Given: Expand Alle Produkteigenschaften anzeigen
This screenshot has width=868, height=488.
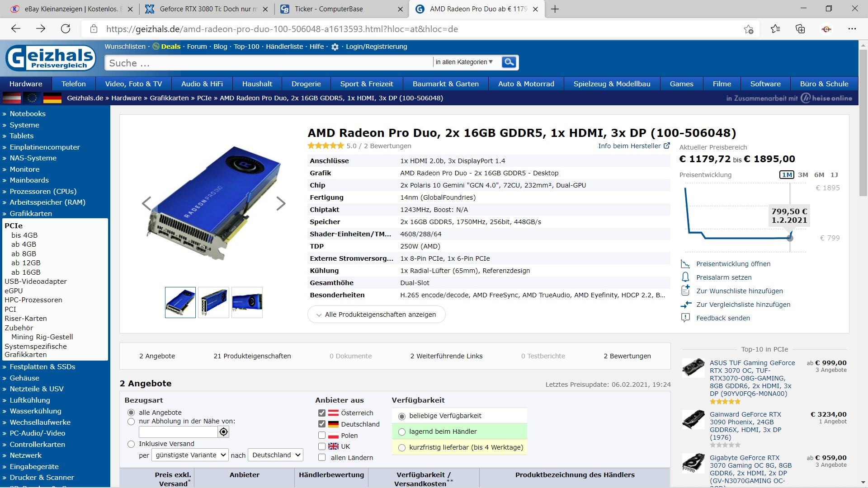Looking at the screenshot, I should 376,314.
